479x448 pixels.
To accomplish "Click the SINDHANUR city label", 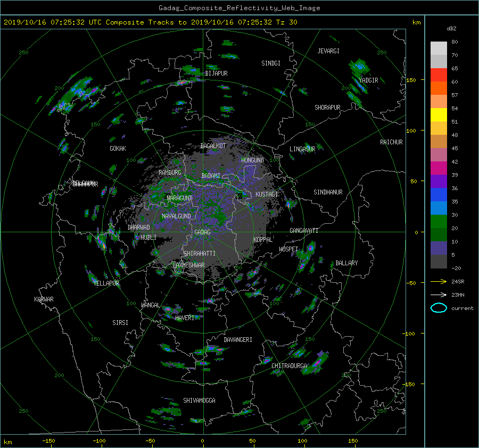I will click(x=328, y=192).
